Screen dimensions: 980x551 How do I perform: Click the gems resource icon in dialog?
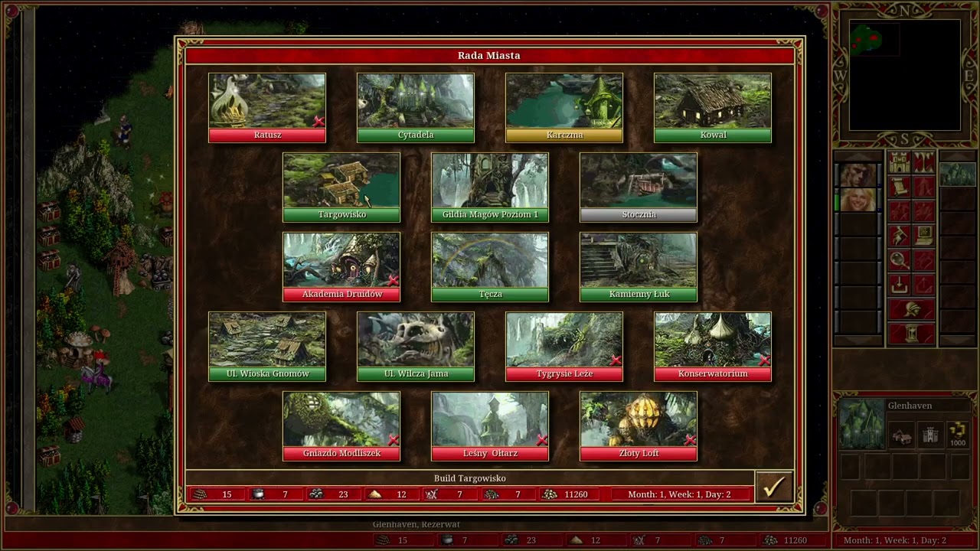[491, 494]
